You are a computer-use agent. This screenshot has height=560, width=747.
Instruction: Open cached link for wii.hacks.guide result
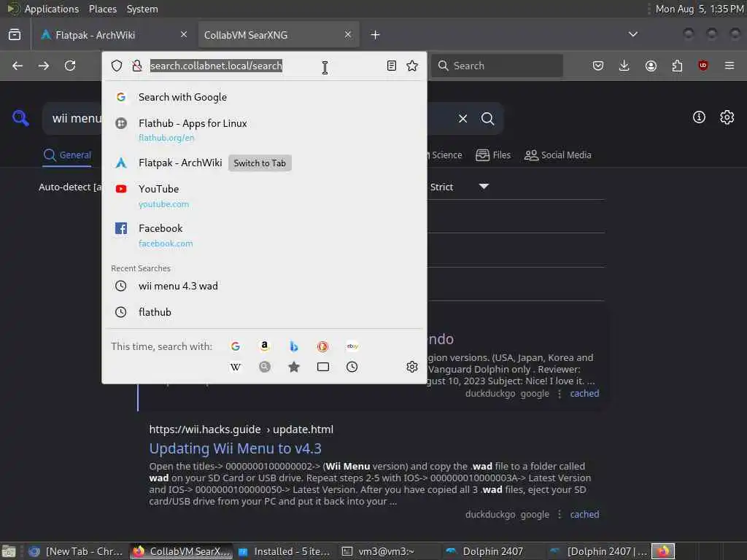[584, 514]
